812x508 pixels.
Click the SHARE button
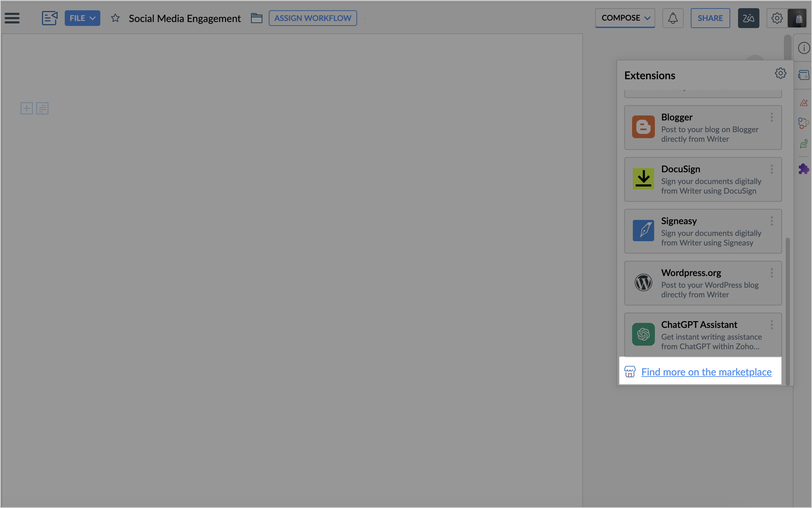pyautogui.click(x=710, y=18)
